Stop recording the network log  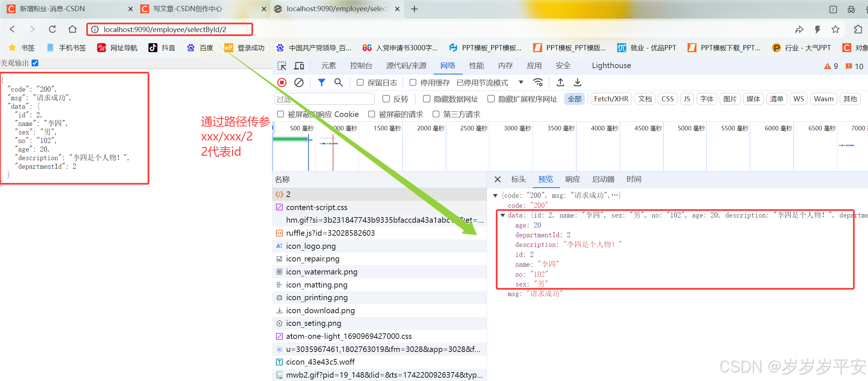click(x=282, y=82)
